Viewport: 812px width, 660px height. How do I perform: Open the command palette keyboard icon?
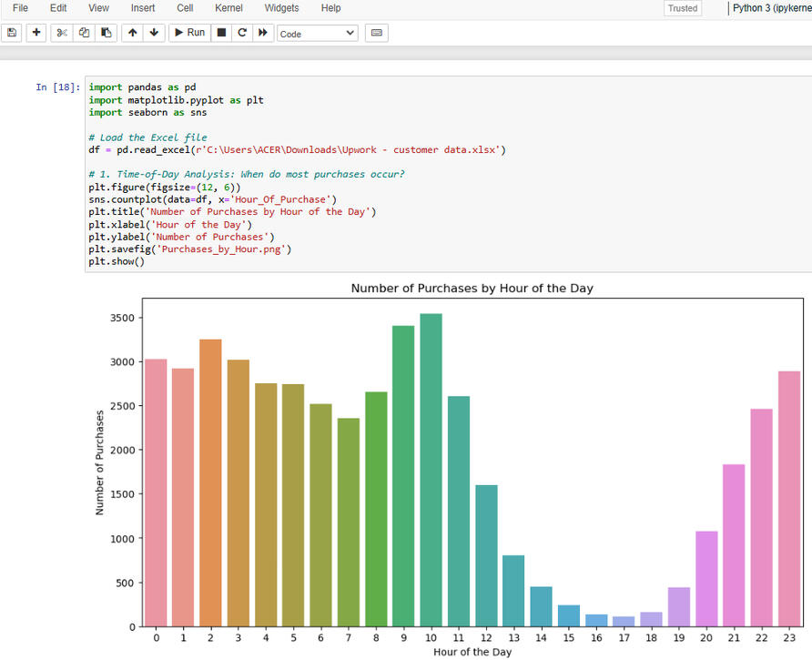[377, 33]
